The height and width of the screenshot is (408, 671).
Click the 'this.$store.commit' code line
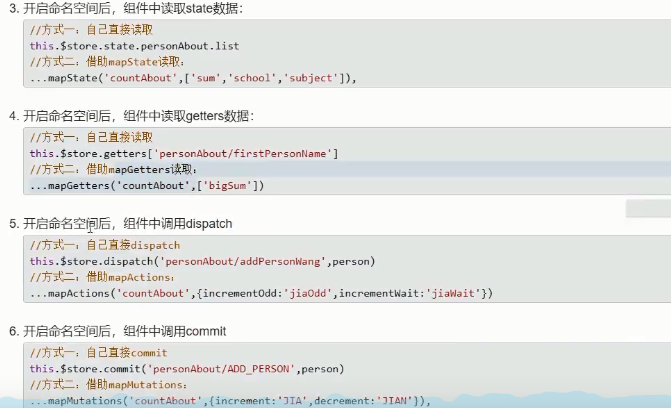coord(187,369)
